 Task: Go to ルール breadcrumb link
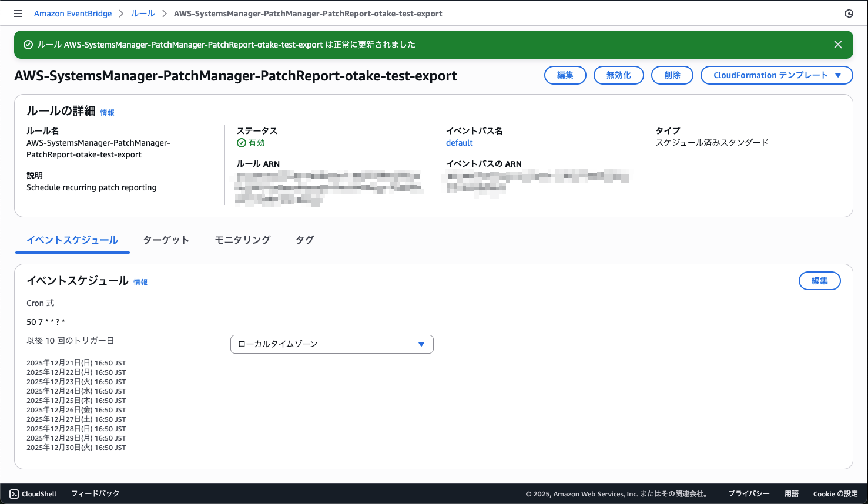[x=143, y=14]
